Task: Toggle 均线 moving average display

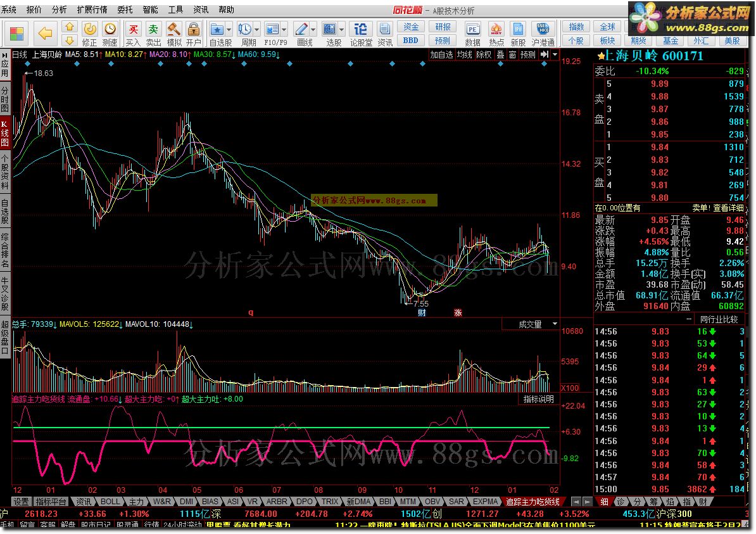Action: (x=464, y=54)
